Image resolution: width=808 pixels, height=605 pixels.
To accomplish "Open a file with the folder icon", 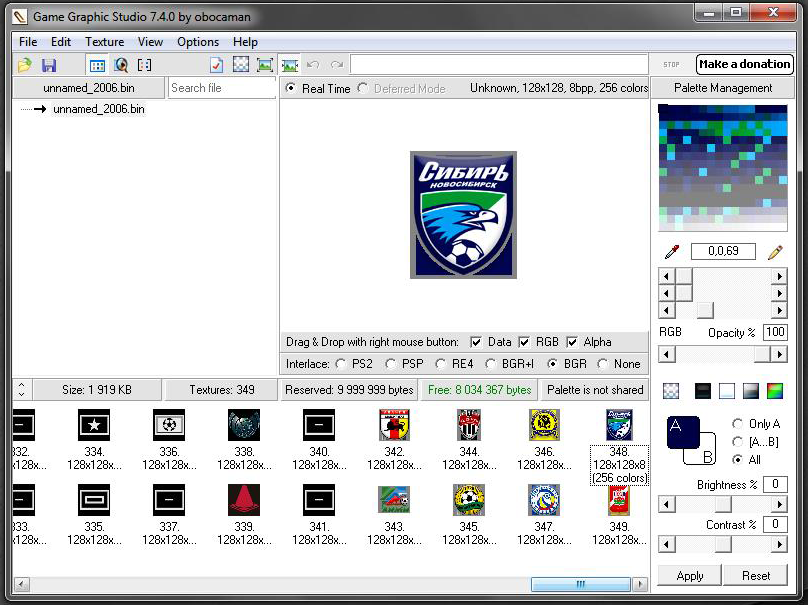I will [x=24, y=65].
